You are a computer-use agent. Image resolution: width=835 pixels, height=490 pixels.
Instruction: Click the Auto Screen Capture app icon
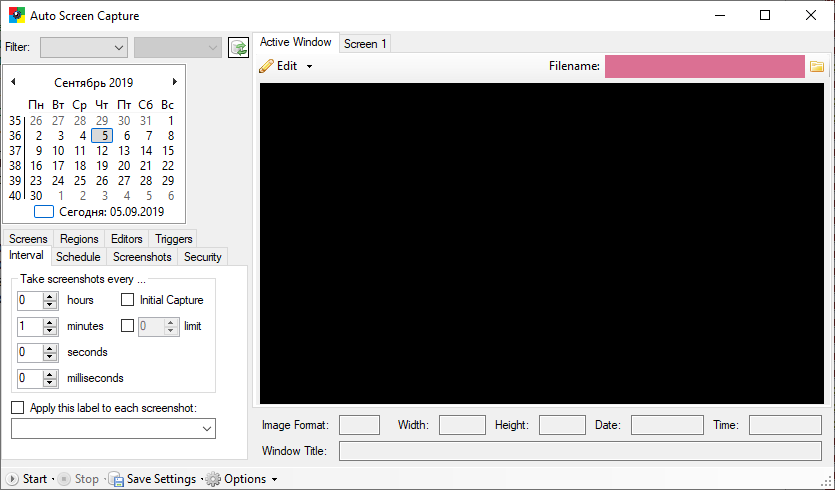17,15
